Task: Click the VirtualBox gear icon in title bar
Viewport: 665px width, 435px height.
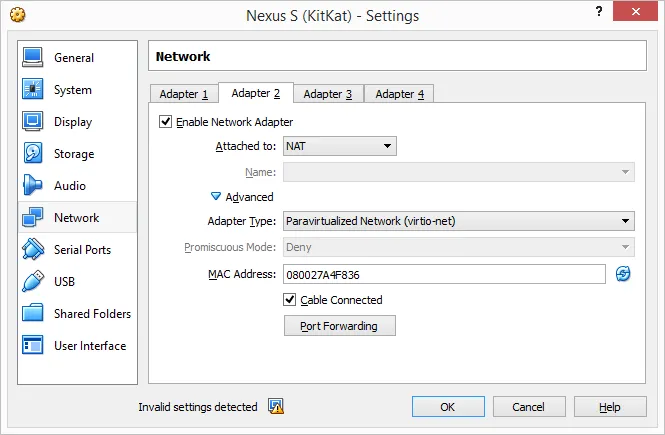Action: click(17, 15)
